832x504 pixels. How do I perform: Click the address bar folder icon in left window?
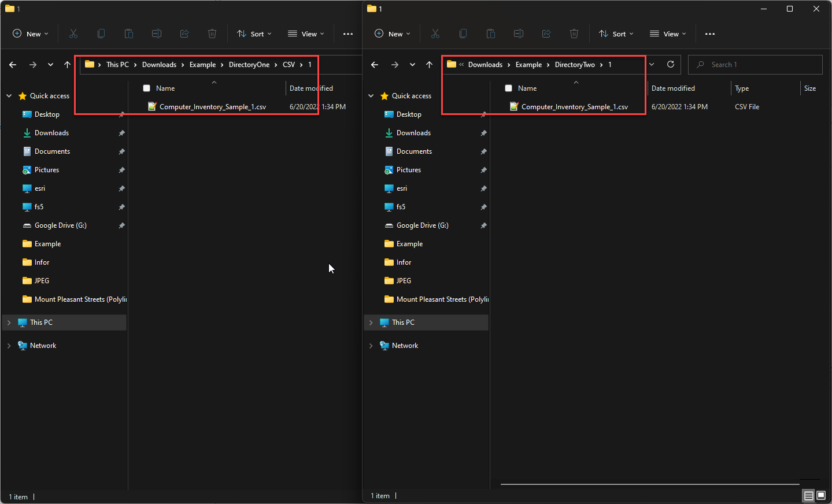pyautogui.click(x=90, y=64)
